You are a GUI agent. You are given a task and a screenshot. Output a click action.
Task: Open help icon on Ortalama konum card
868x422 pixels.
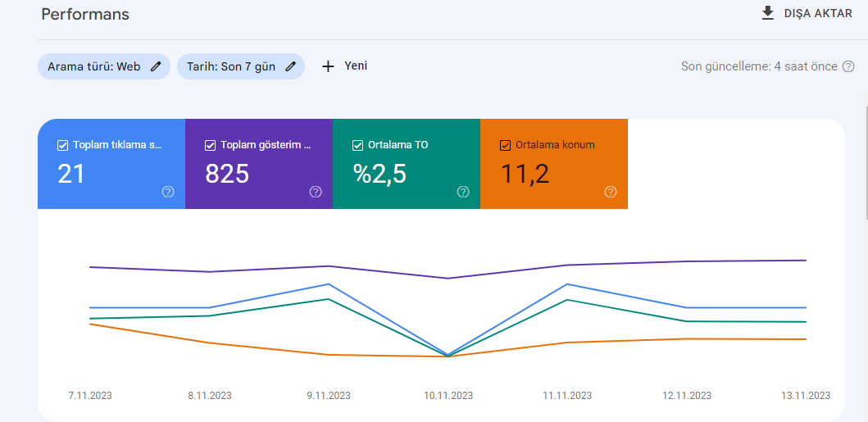[x=611, y=192]
